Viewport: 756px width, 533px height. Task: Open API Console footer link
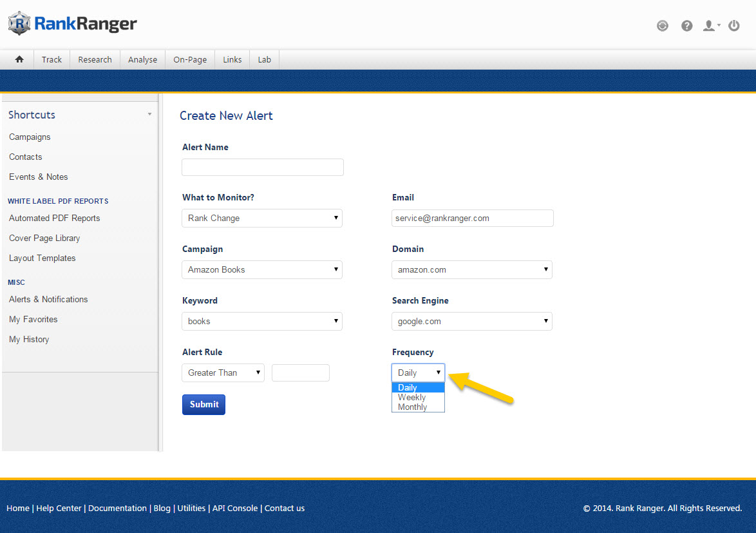[235, 508]
